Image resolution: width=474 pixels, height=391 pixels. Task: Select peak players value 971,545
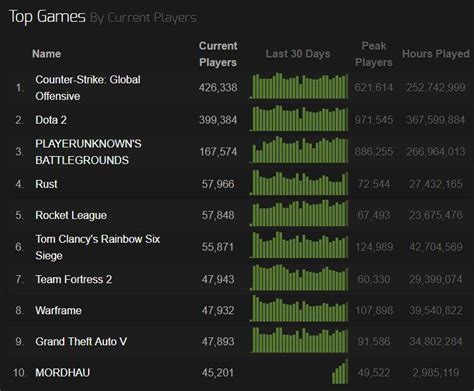click(x=374, y=120)
